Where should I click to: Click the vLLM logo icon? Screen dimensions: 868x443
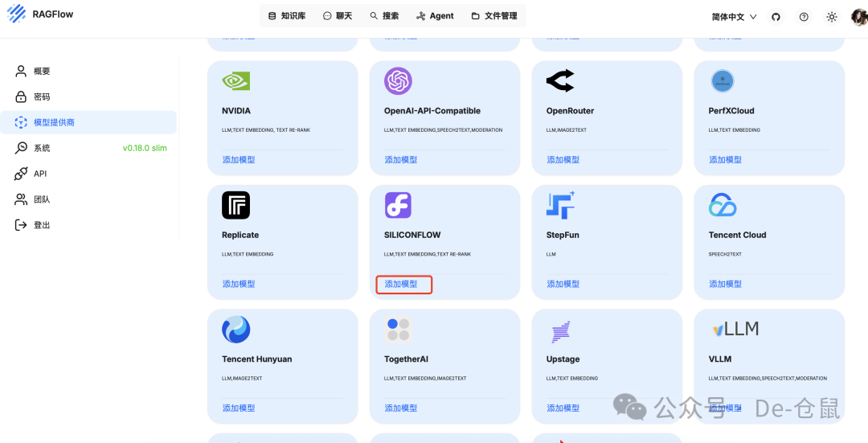[735, 329]
